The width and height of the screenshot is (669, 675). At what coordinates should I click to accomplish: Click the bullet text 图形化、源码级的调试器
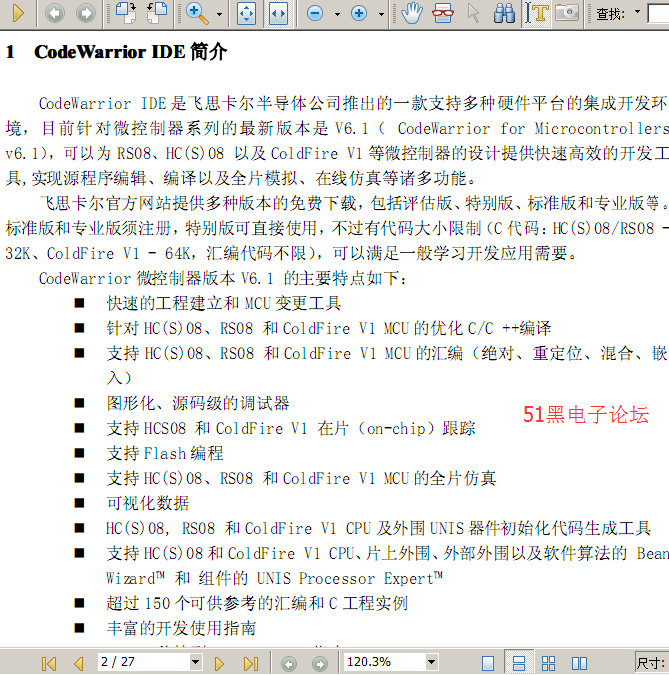pos(198,403)
